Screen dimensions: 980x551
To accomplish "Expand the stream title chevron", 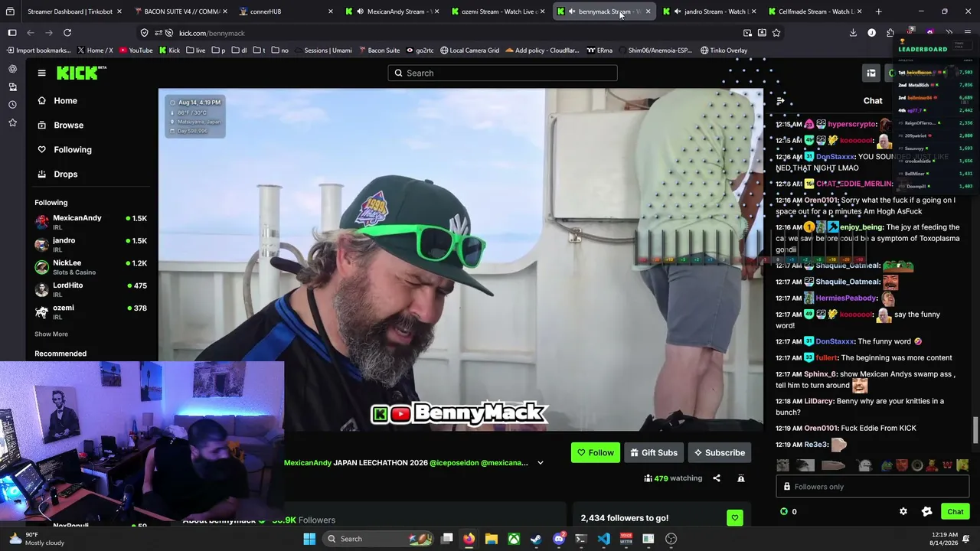I will pos(540,462).
